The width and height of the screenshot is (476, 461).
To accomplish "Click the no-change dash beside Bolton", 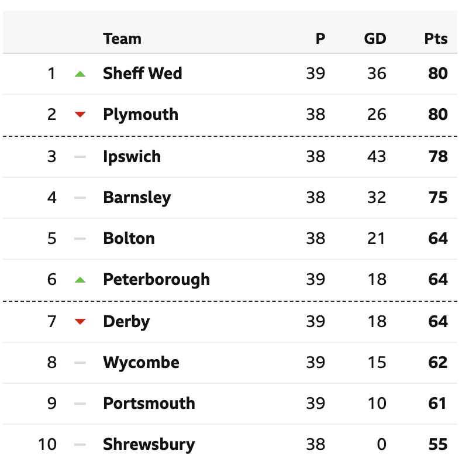I will [x=80, y=239].
